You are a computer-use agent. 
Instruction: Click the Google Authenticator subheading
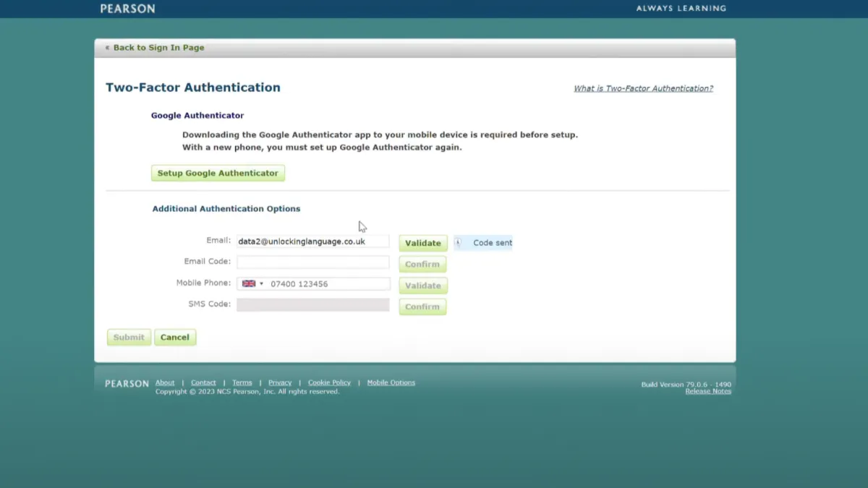(197, 116)
